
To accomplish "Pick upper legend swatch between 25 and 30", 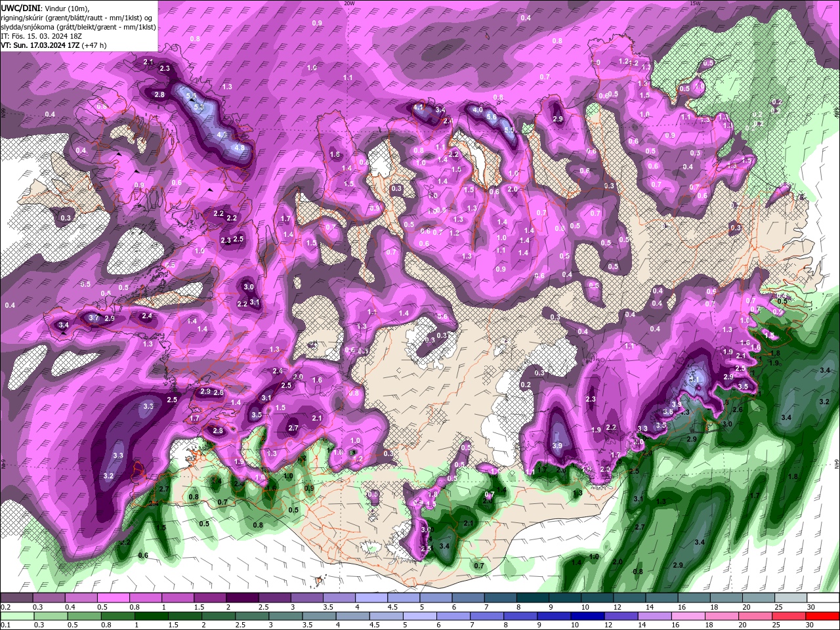I will pyautogui.click(x=791, y=598).
